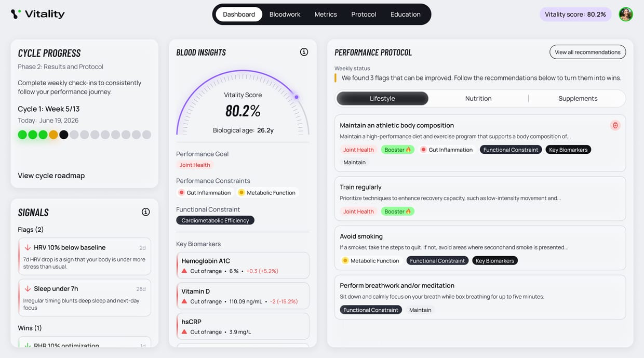Click the Sleep under 7h down-arrow icon
This screenshot has height=358, width=644.
(x=28, y=289)
